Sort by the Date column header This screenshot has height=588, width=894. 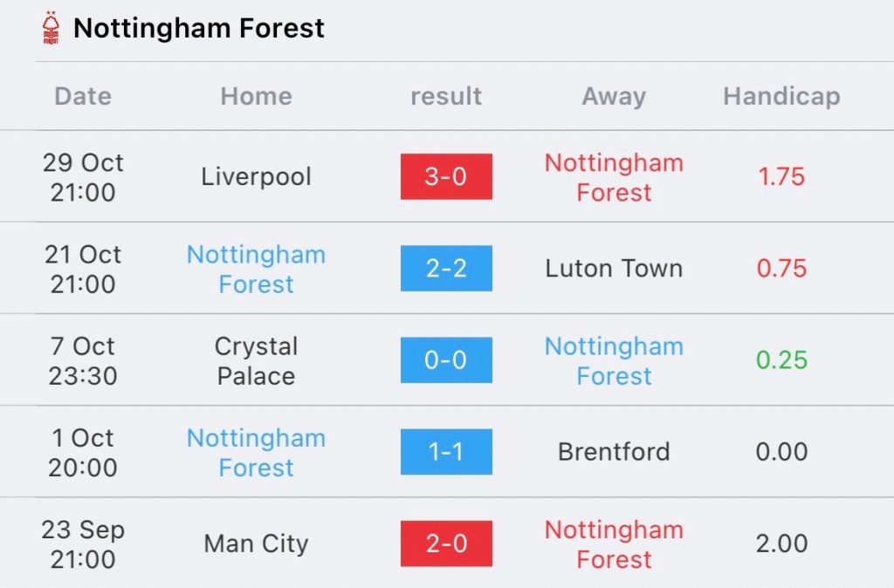coord(83,96)
